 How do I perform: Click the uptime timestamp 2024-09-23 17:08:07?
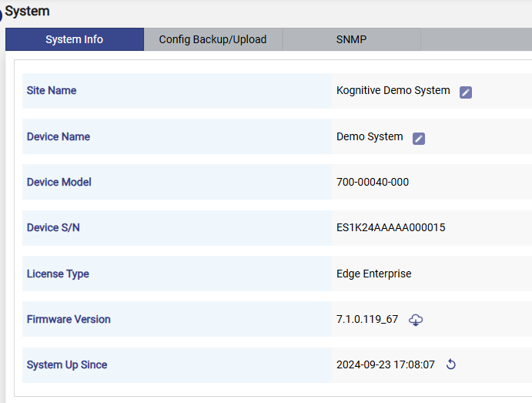pos(386,364)
